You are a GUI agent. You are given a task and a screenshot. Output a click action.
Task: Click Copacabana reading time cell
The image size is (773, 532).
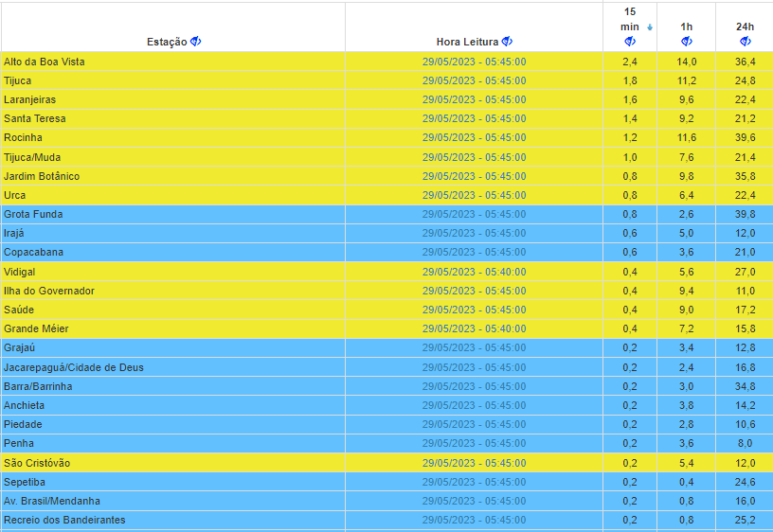click(475, 252)
